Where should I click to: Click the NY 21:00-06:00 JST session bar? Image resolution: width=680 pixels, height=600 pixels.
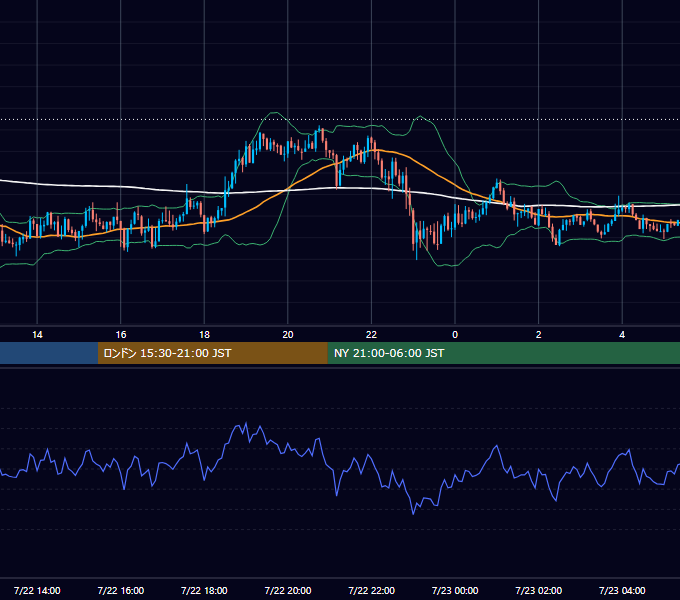503,353
